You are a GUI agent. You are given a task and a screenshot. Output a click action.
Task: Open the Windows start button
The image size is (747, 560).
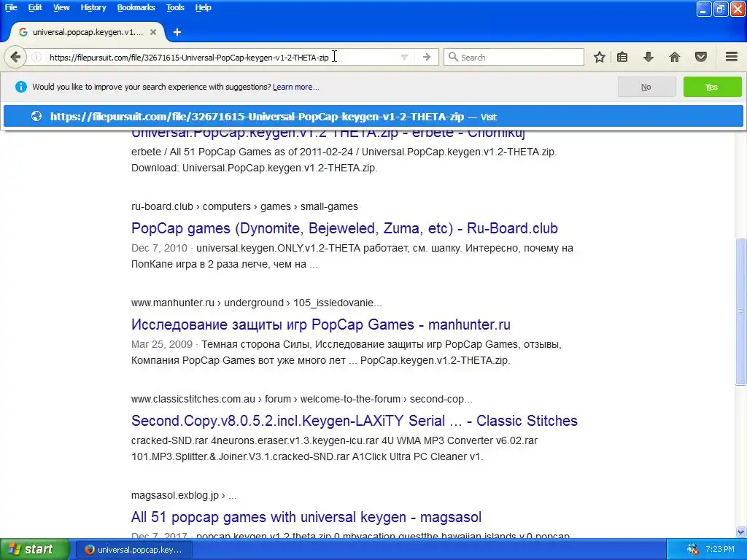(x=34, y=550)
